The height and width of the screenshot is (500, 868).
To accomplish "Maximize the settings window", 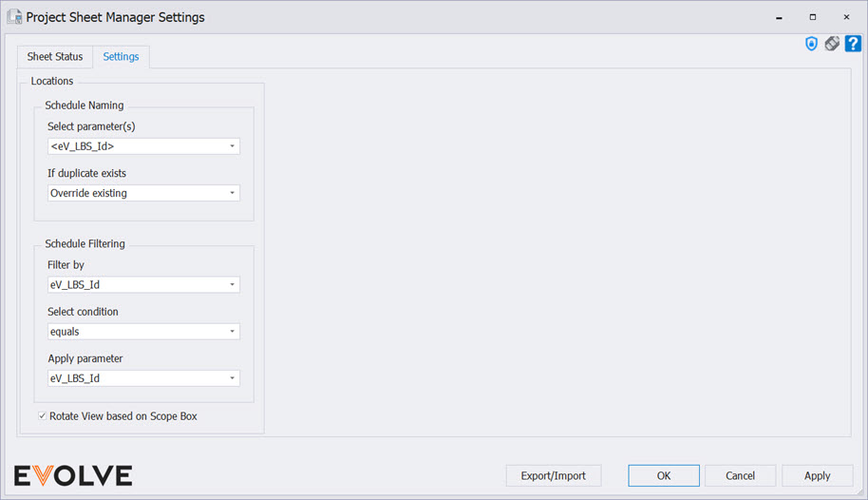I will pyautogui.click(x=813, y=17).
